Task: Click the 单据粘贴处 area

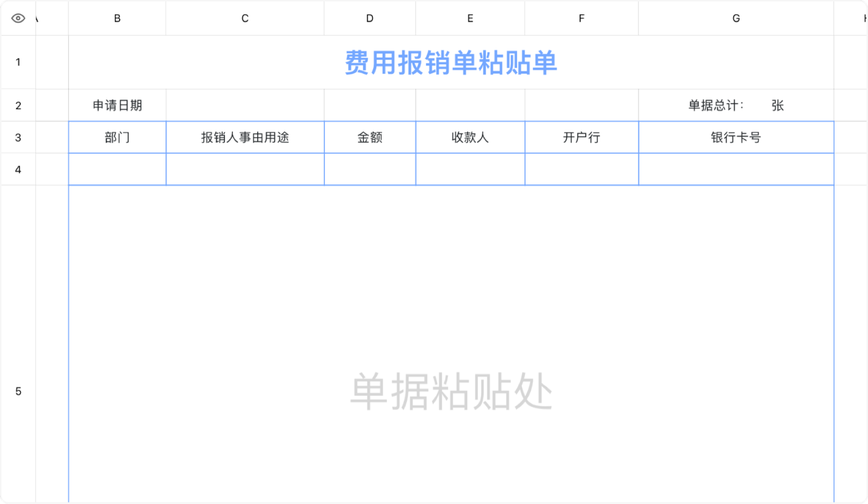Action: coord(451,344)
